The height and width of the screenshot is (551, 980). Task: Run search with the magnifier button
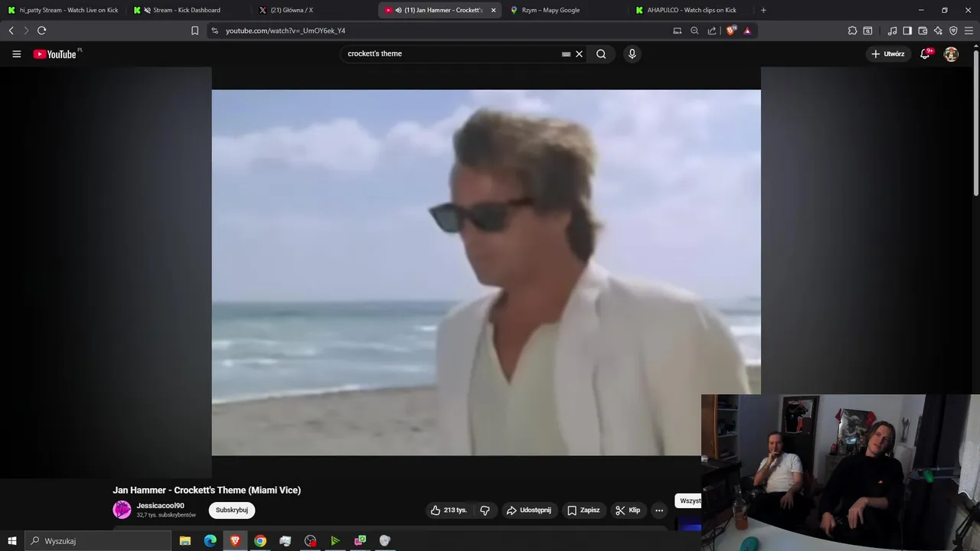pyautogui.click(x=601, y=54)
